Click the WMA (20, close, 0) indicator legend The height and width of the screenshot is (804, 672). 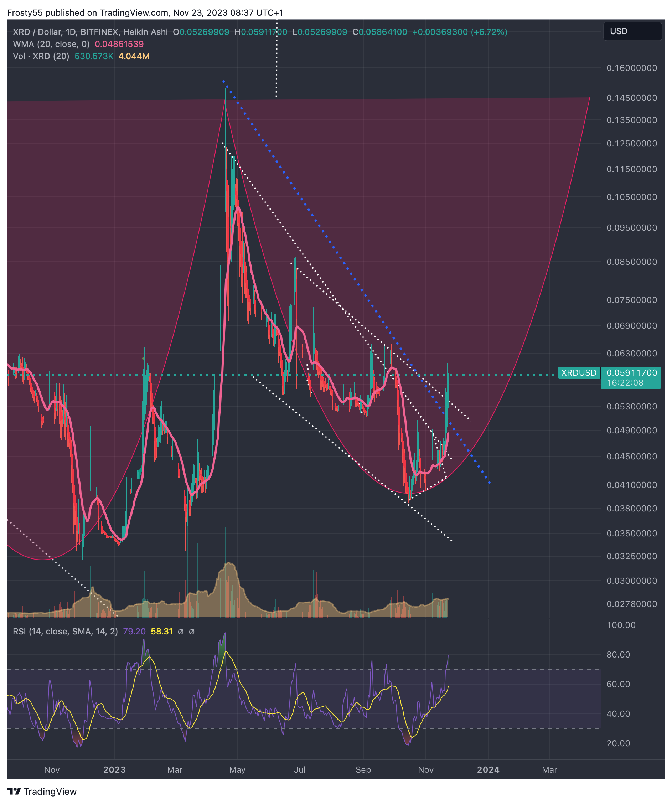click(x=51, y=44)
